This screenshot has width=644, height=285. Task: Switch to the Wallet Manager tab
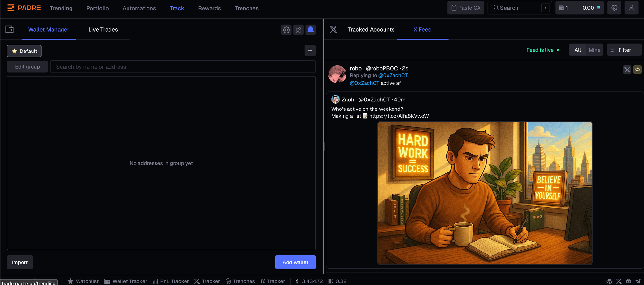tap(49, 30)
